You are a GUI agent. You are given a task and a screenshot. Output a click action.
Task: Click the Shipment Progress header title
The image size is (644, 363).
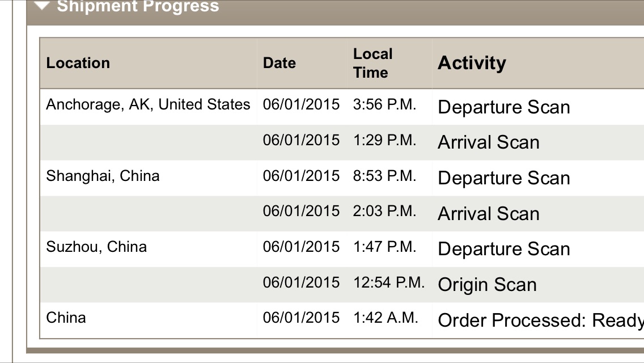click(138, 6)
